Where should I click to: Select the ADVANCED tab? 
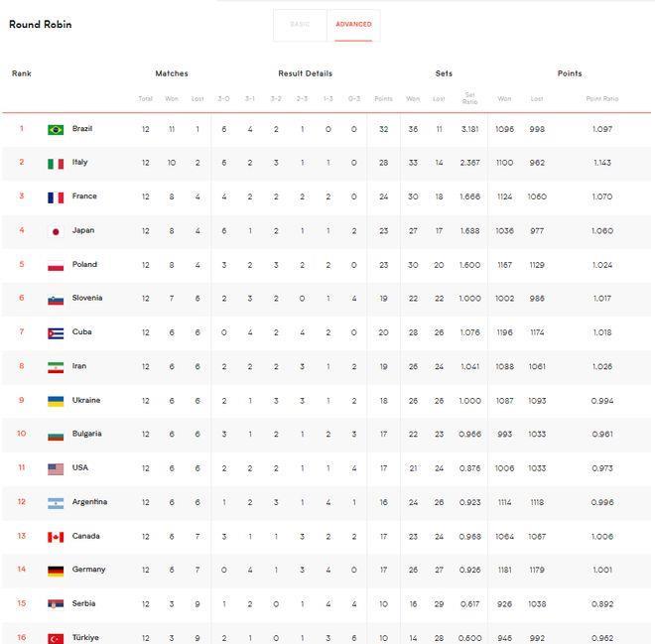coord(353,25)
